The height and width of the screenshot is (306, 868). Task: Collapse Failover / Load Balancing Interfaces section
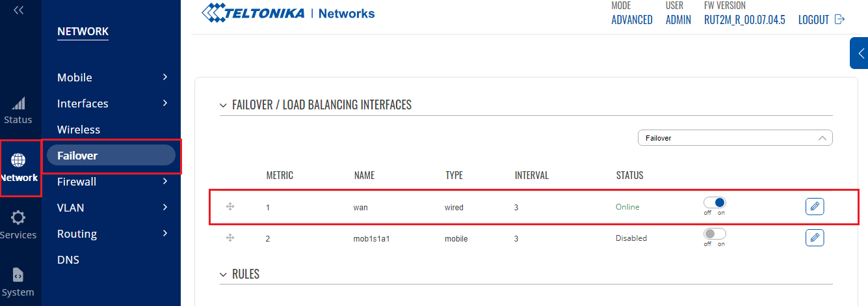224,105
